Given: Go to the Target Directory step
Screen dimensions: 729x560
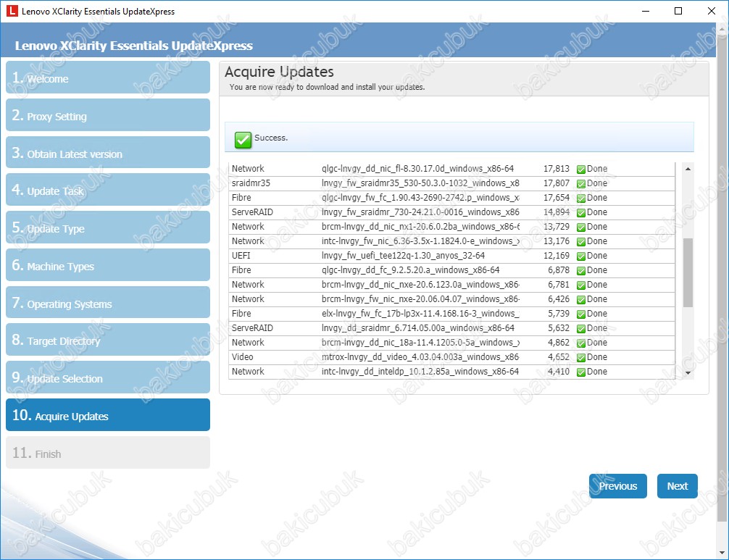Looking at the screenshot, I should 108,340.
